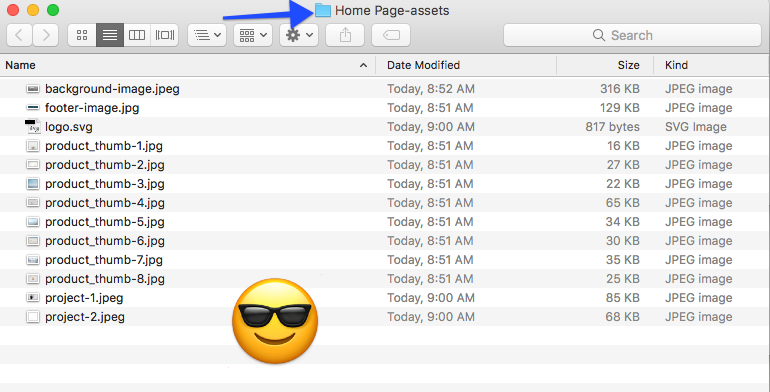Click the 68 KB size value

[x=623, y=317]
